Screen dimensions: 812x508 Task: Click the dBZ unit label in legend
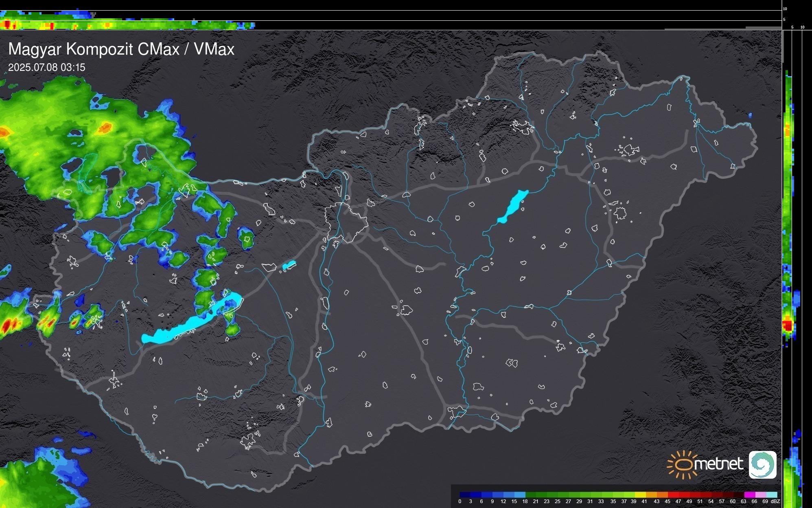pos(775,501)
